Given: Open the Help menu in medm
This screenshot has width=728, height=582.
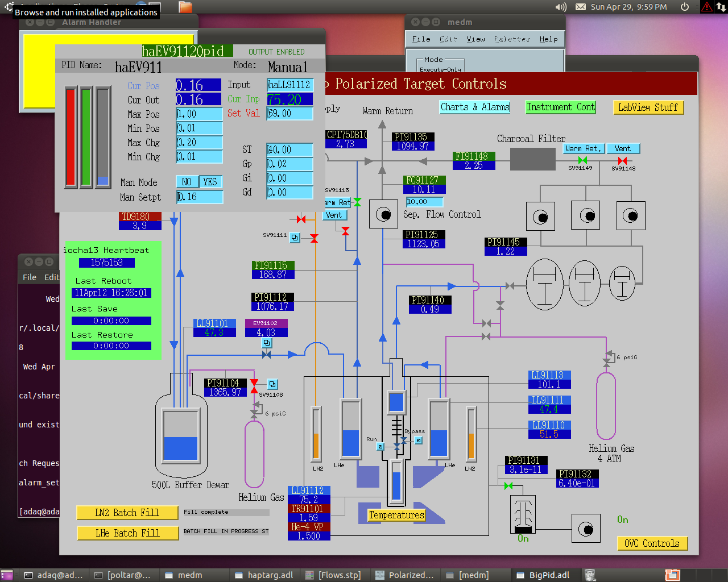Looking at the screenshot, I should click(x=548, y=39).
